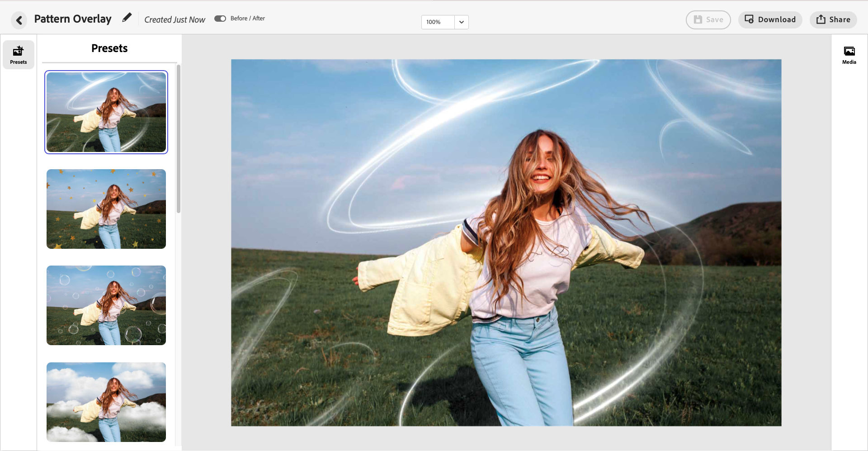Go back using the left arrow button
This screenshot has height=451, width=868.
[x=19, y=20]
